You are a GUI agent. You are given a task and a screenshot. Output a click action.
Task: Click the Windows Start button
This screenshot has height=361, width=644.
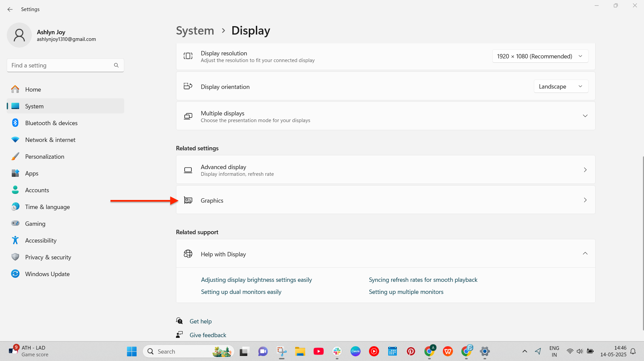[132, 351]
